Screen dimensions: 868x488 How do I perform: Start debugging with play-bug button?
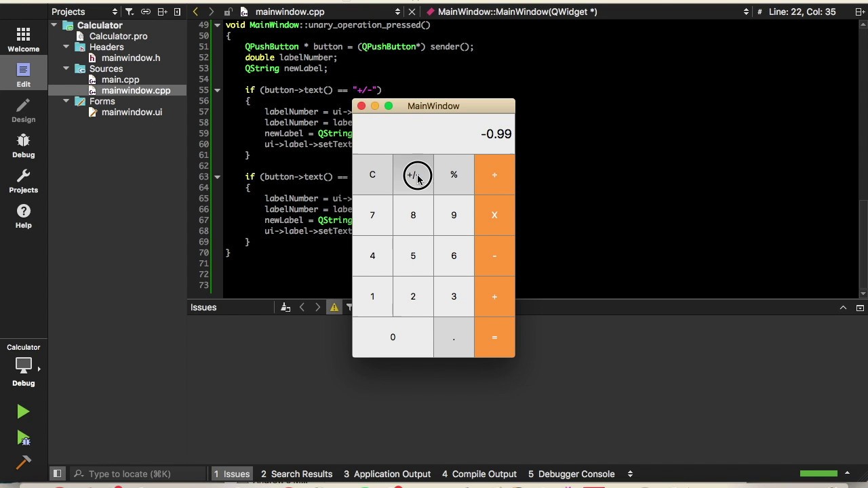(x=23, y=438)
